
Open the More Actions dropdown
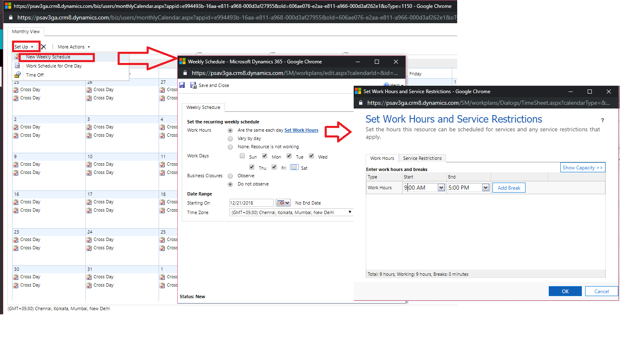[74, 47]
